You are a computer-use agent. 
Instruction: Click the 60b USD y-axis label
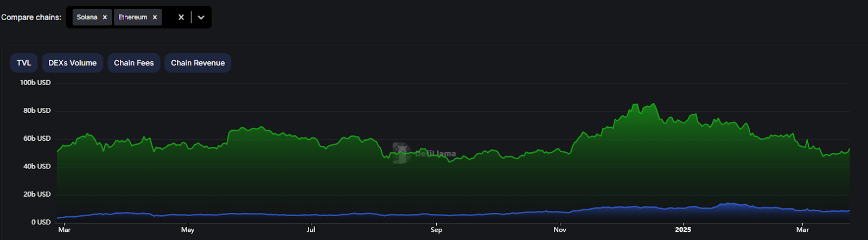(37, 138)
